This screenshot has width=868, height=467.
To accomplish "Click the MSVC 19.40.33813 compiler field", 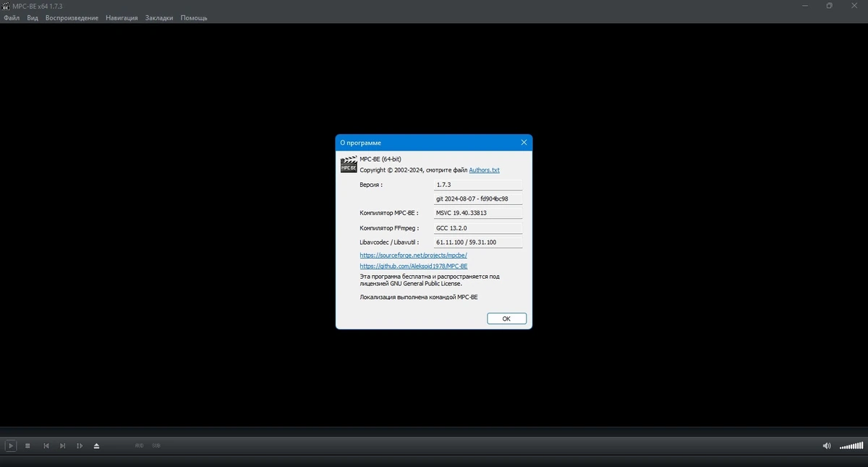I will pos(477,213).
